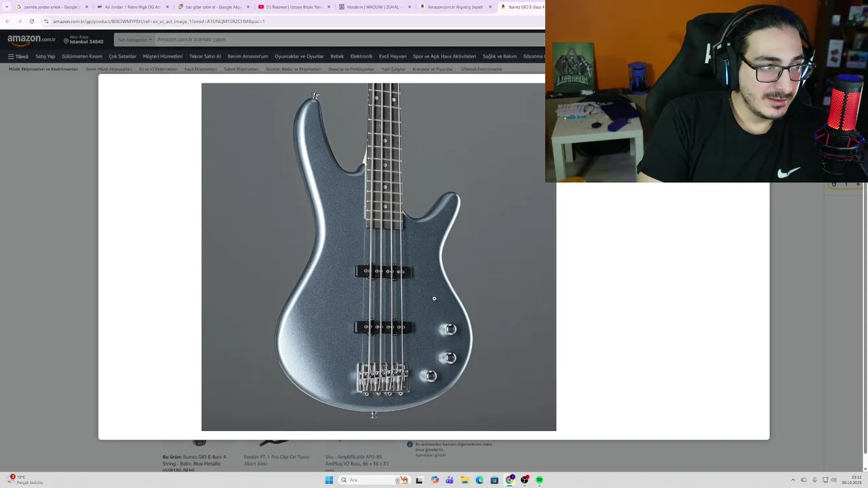868x488 pixels.
Task: Open the OBS icon beside Chrome
Action: point(524,480)
